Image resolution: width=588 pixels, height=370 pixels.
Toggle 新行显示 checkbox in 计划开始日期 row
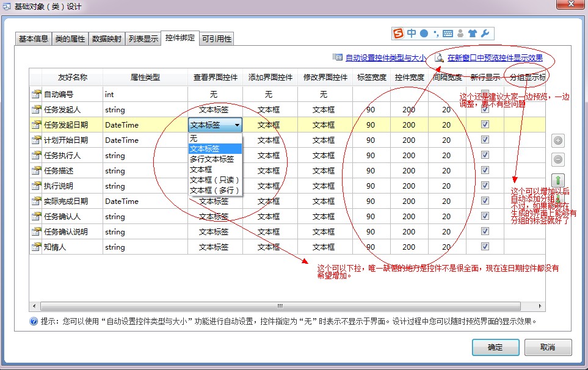485,140
